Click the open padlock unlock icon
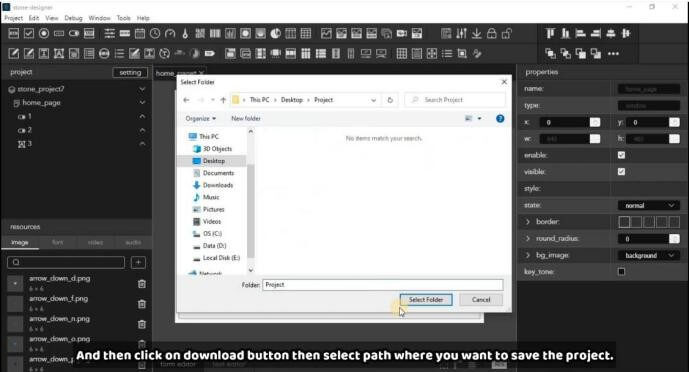 click(x=507, y=33)
